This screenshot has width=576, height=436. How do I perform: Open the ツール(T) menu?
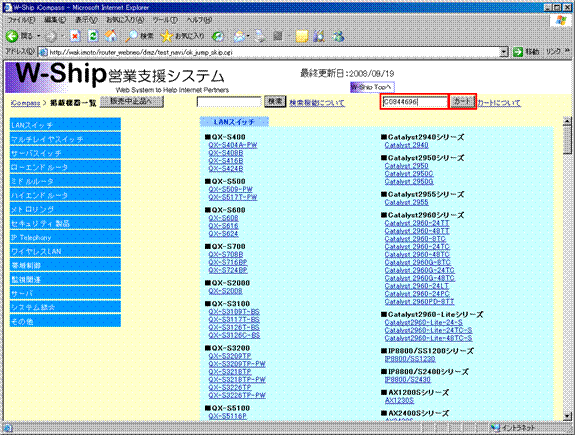pos(165,20)
